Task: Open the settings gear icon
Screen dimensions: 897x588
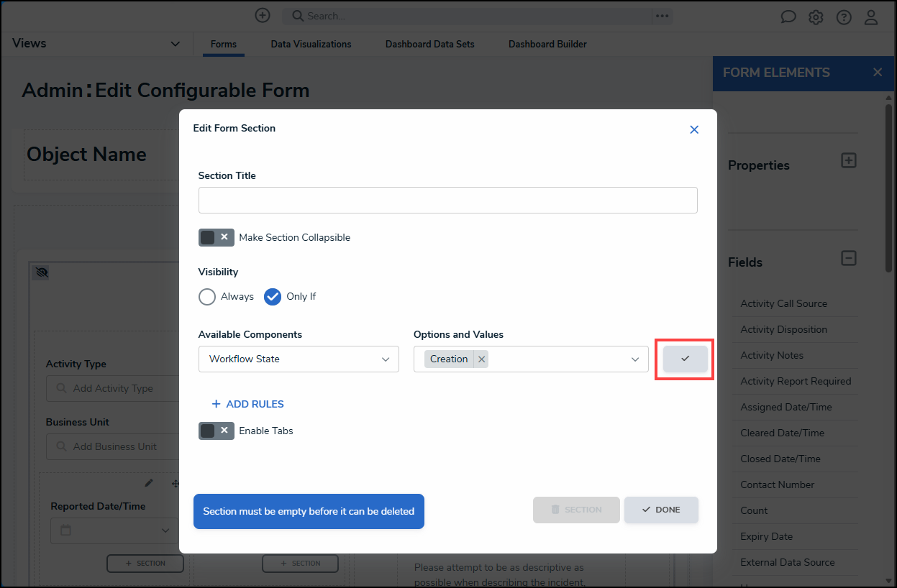Action: pyautogui.click(x=816, y=17)
